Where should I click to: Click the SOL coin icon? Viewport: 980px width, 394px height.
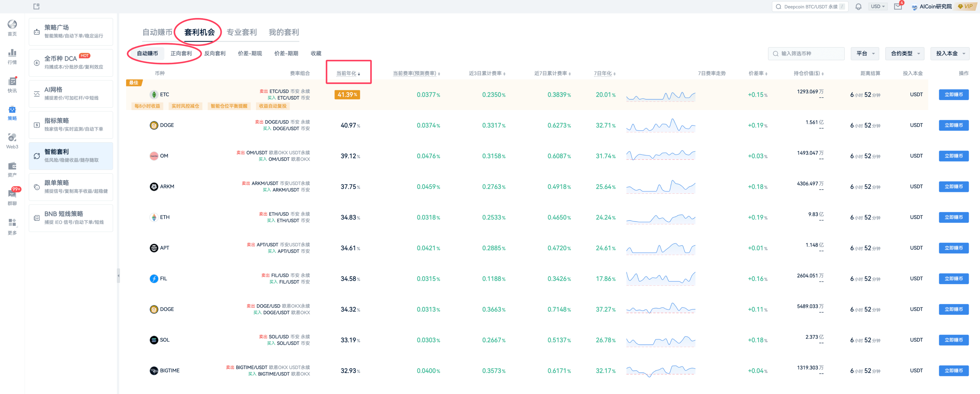pyautogui.click(x=154, y=340)
